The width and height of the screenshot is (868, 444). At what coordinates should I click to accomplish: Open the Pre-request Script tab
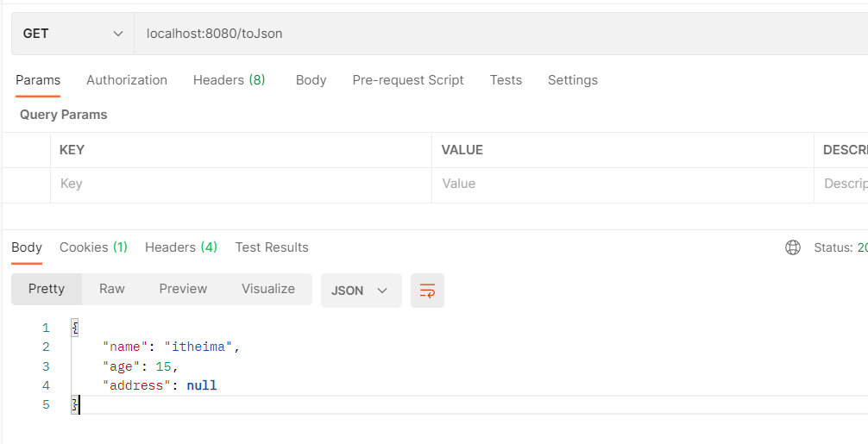408,80
